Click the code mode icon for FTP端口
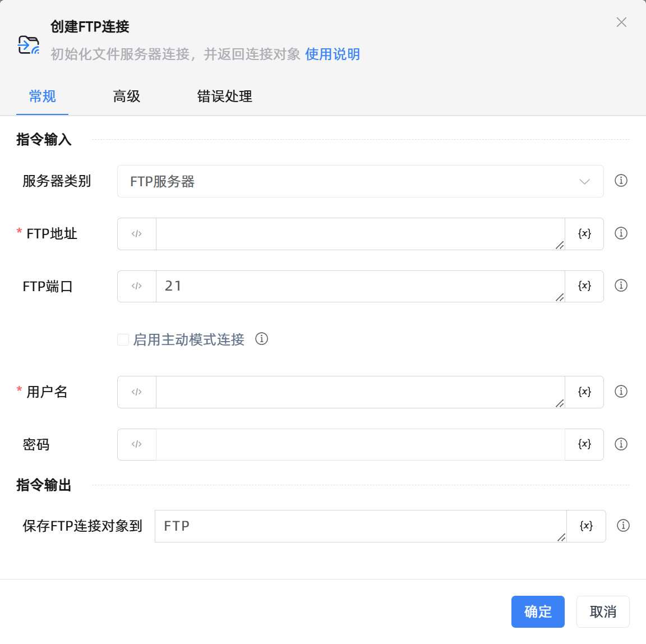This screenshot has width=646, height=644. (x=137, y=286)
